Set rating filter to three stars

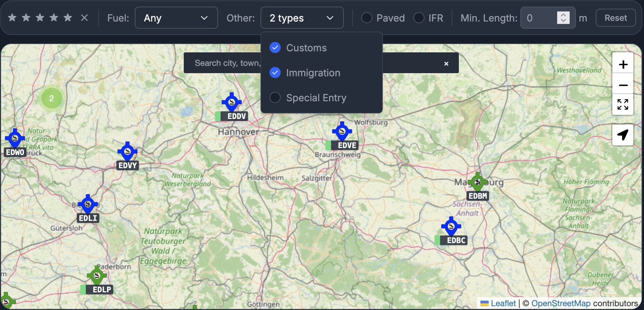[x=40, y=18]
